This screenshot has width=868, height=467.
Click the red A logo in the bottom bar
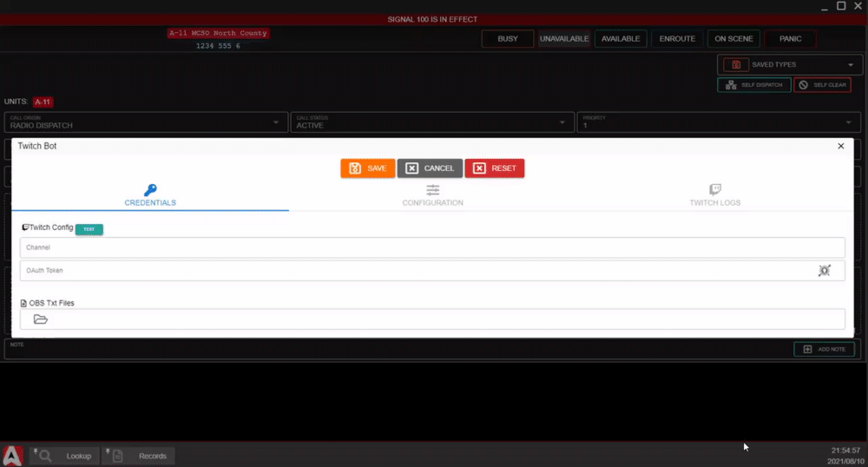[12, 456]
